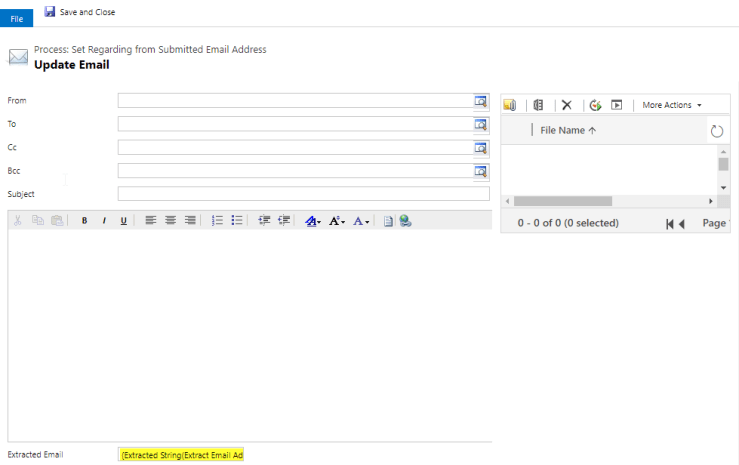The image size is (739, 465).
Task: Click the horizontal scrollbar thumb in attachments
Action: 563,201
